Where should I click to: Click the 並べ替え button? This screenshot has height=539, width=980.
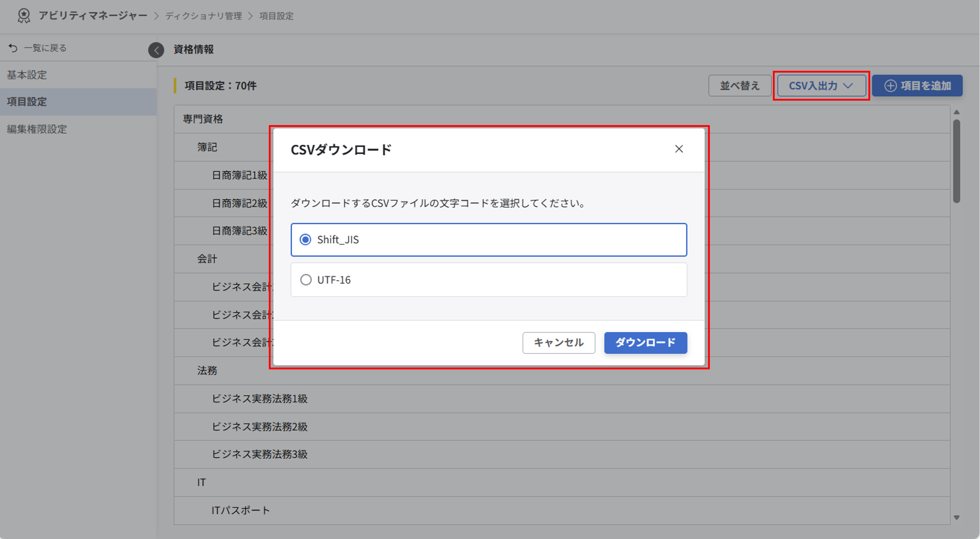(x=739, y=85)
